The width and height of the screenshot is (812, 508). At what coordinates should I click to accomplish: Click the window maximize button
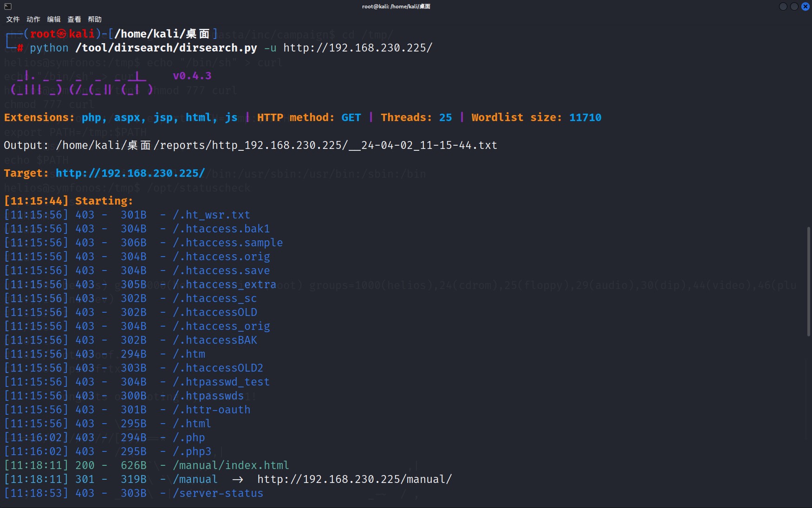(794, 6)
